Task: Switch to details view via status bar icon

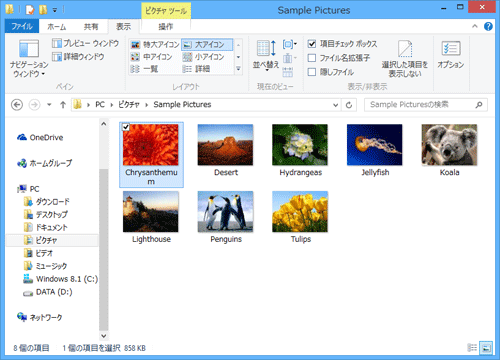Action: point(472,348)
